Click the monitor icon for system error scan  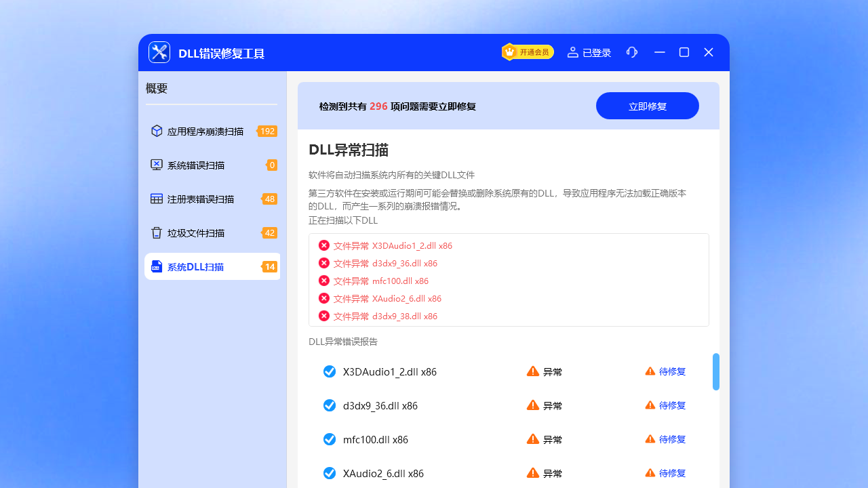click(x=157, y=165)
